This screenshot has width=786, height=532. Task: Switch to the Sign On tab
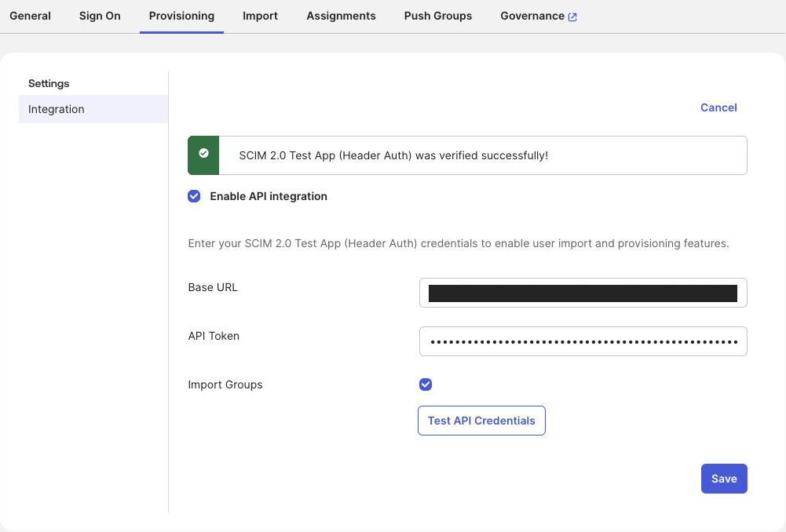click(x=100, y=16)
